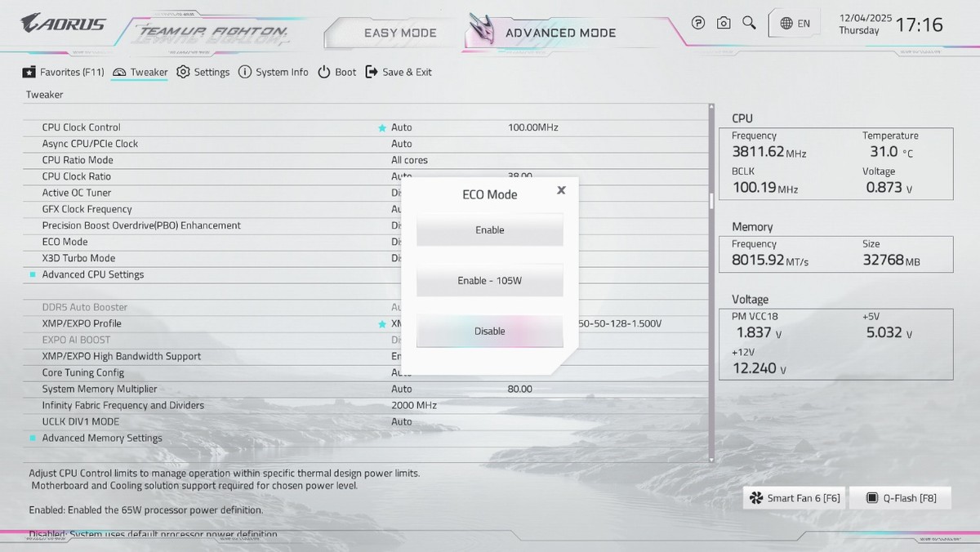
Task: Select the Advanced Mode tab
Action: click(560, 33)
